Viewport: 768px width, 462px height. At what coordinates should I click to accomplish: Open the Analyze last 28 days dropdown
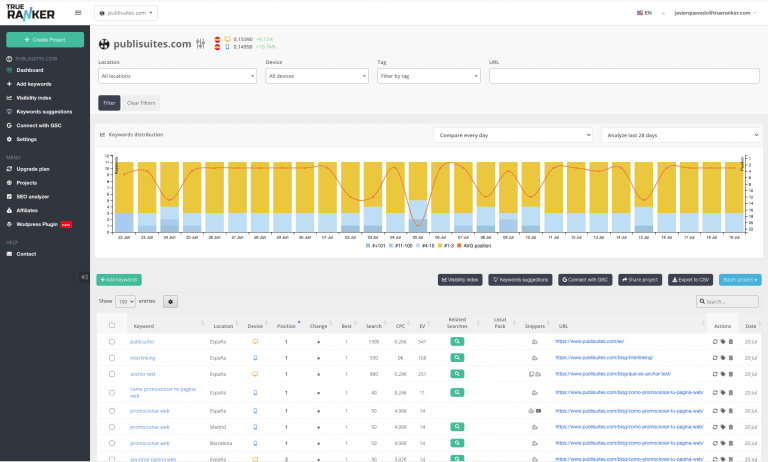coord(680,135)
